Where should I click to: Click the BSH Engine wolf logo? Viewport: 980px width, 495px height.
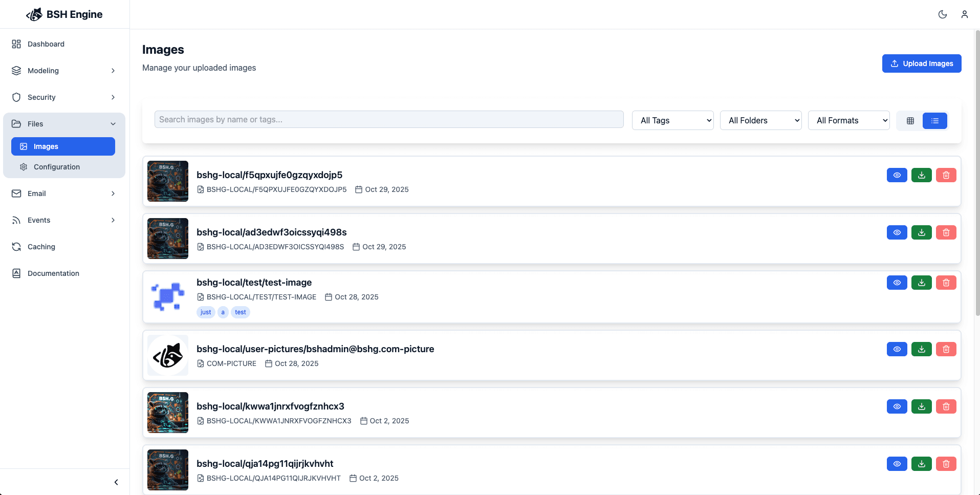pyautogui.click(x=34, y=14)
